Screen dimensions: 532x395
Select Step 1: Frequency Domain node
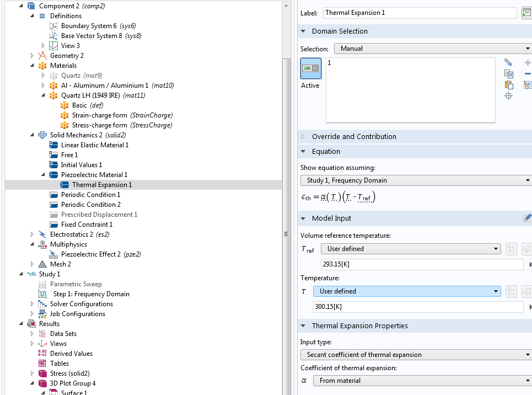(92, 294)
